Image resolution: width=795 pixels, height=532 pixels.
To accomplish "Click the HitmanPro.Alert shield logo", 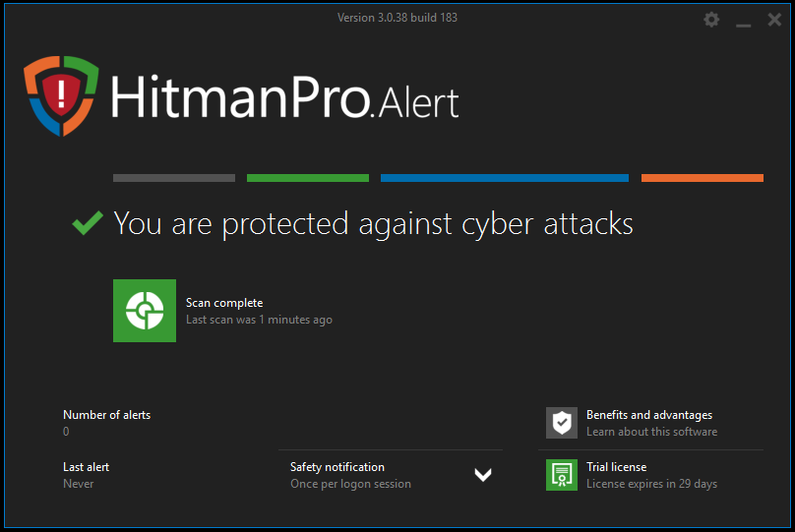I will [x=61, y=95].
